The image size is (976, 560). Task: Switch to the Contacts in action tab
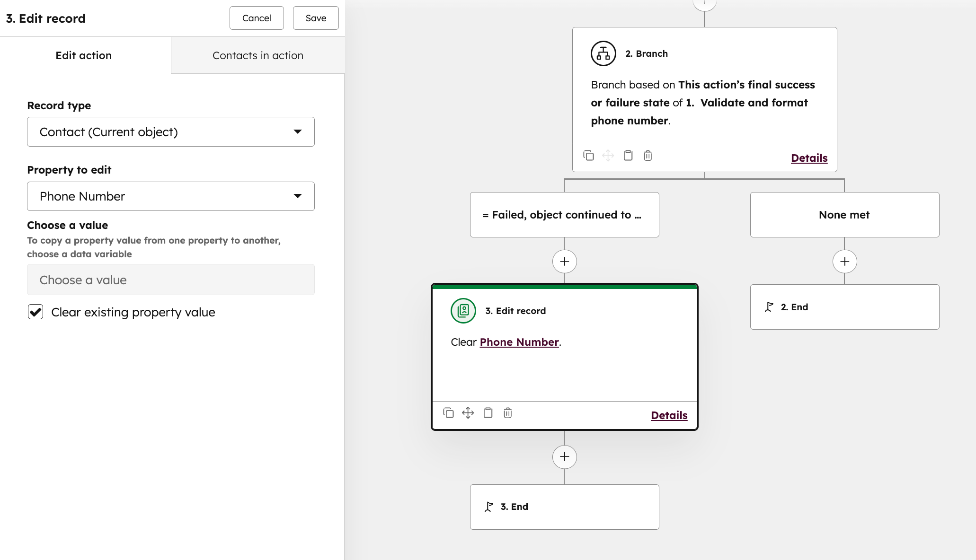pos(257,55)
